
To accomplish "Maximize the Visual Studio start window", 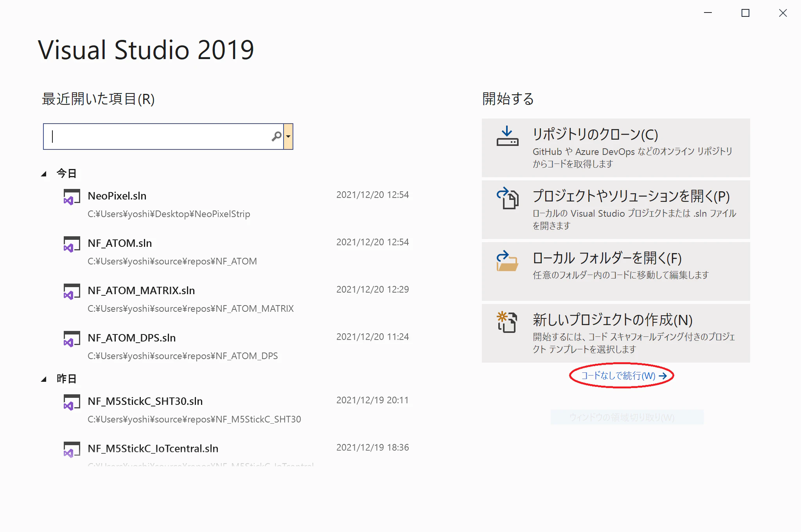I will pos(745,13).
